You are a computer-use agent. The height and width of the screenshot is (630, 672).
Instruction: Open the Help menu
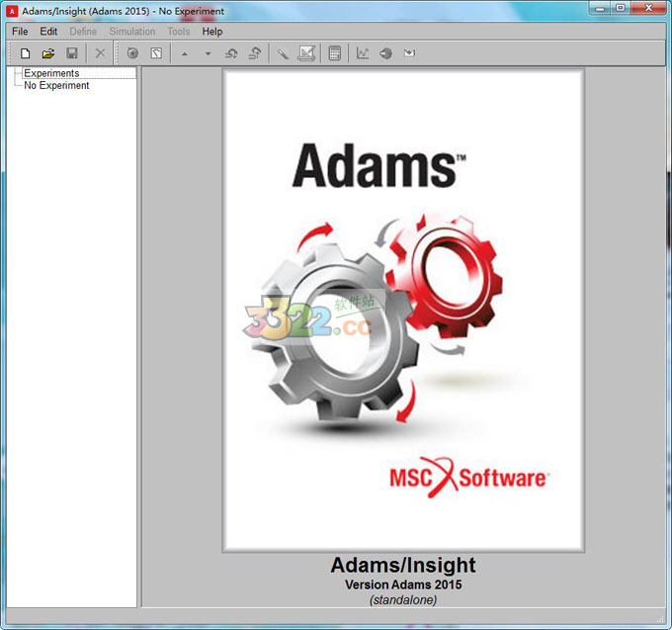click(x=212, y=32)
